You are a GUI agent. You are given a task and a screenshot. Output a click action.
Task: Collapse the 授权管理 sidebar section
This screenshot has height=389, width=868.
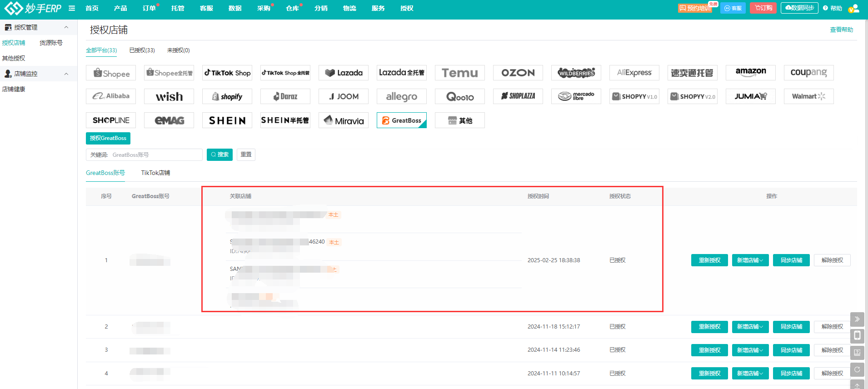click(x=66, y=27)
